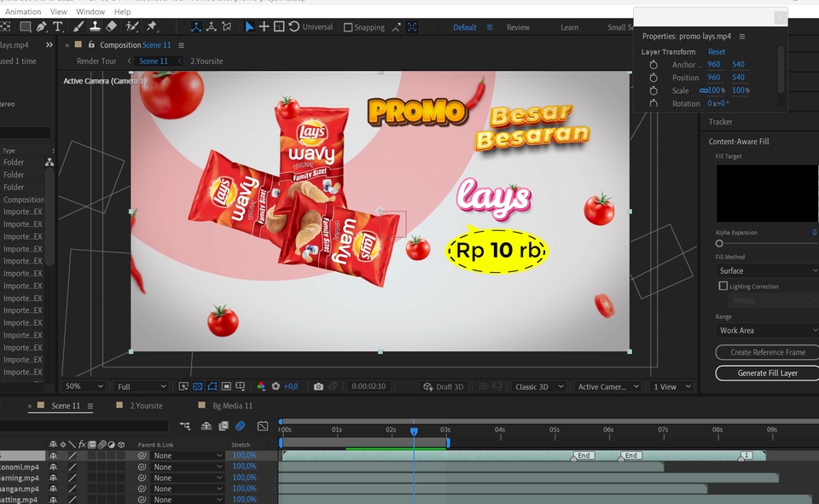Select the Rectangle shape tool
This screenshot has height=504, width=819.
click(x=25, y=26)
